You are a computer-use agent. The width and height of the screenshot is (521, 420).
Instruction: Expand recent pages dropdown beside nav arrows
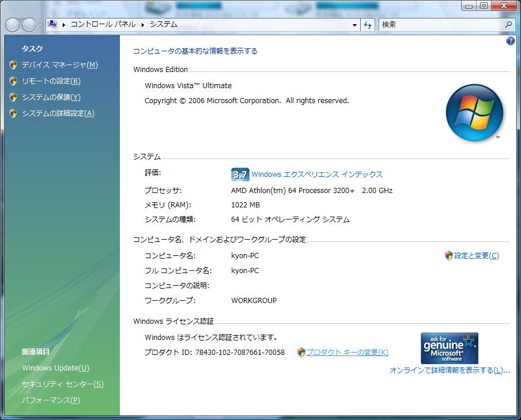40,25
